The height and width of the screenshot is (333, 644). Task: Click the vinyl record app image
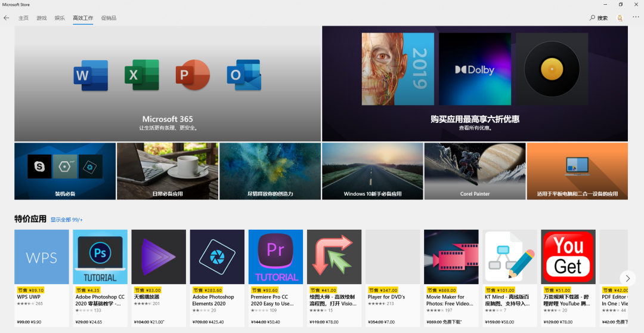(552, 69)
